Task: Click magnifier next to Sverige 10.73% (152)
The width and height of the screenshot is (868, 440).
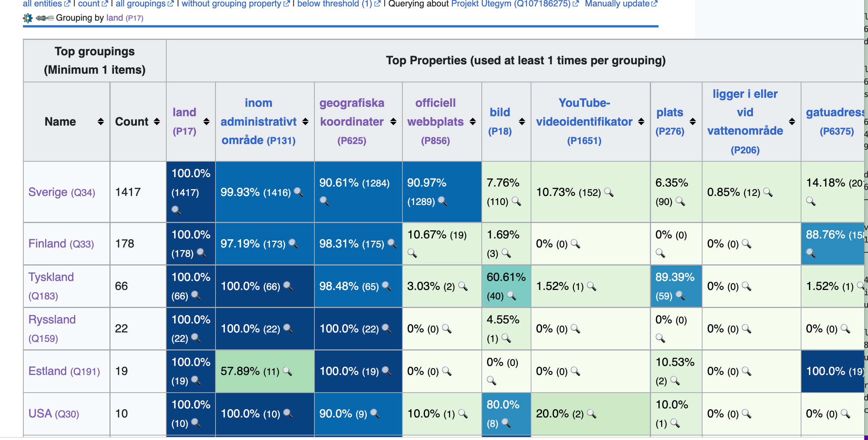Action: click(609, 192)
